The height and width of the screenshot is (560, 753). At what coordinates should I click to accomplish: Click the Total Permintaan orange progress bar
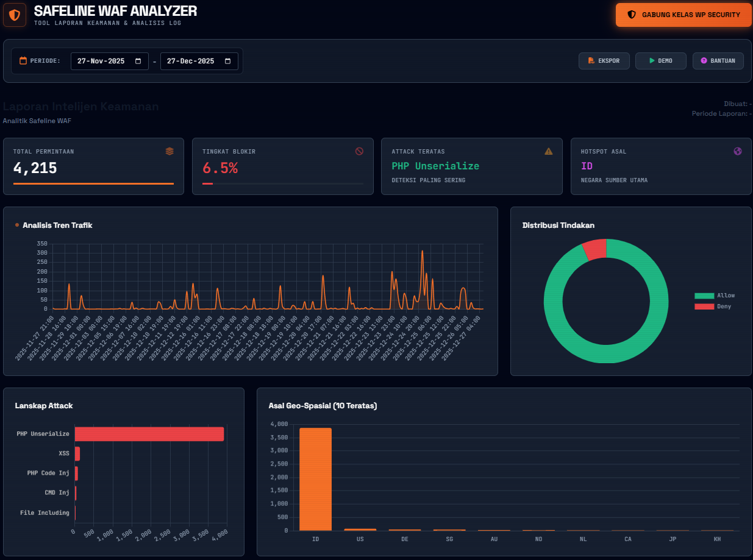93,183
